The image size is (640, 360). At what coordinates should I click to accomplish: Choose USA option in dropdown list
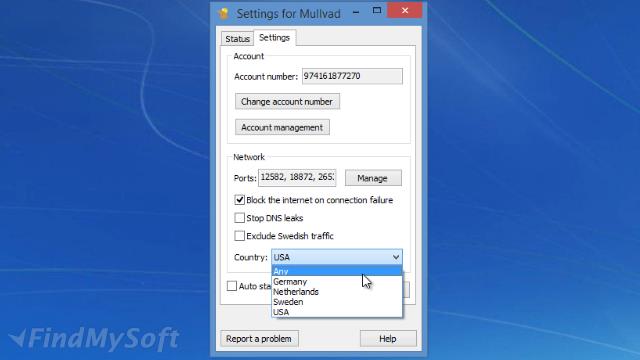tap(337, 312)
